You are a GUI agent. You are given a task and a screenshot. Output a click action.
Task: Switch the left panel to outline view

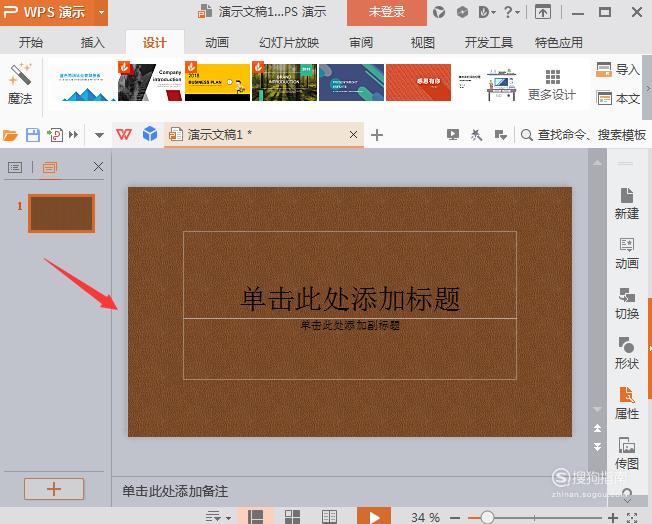15,168
